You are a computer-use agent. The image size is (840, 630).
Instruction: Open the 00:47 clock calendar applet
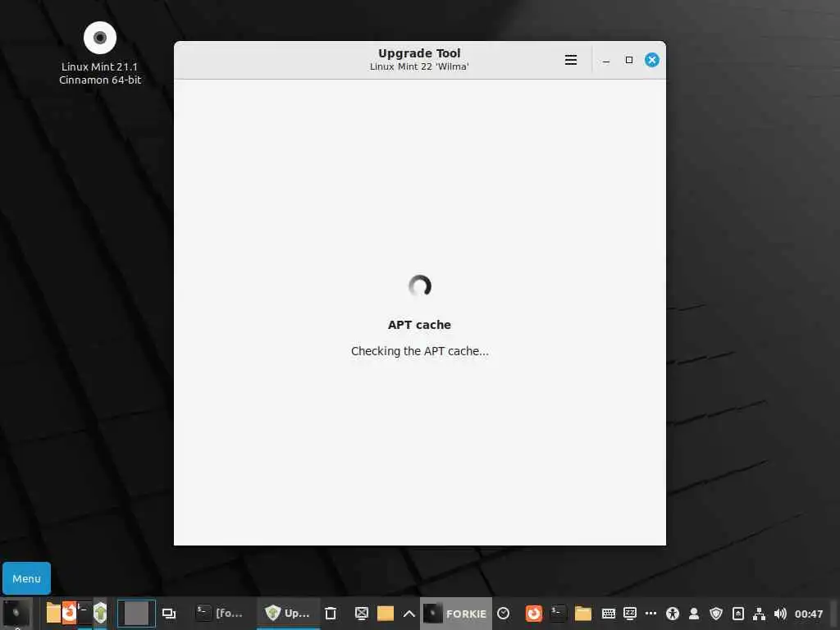[x=808, y=614]
